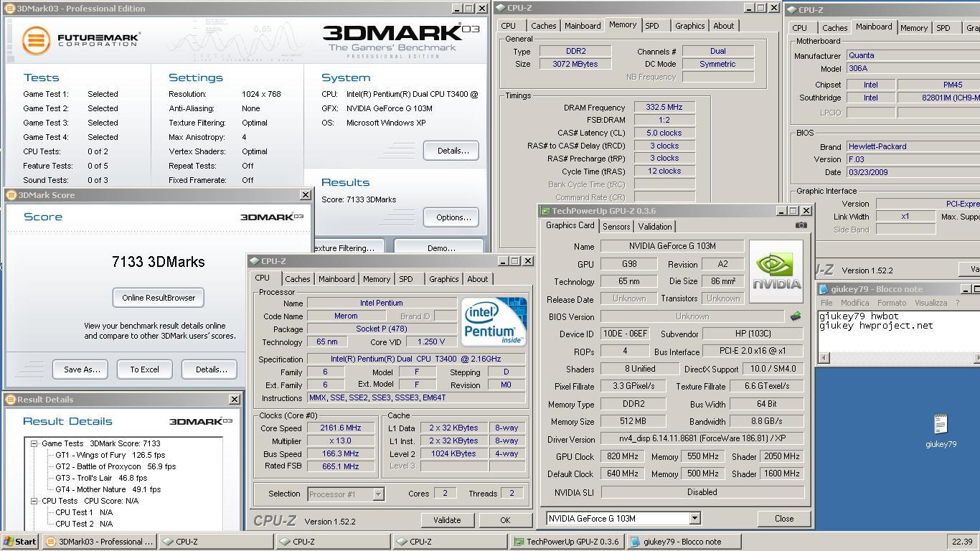
Task: Open the Visualizza menu in Notepad
Action: (931, 303)
